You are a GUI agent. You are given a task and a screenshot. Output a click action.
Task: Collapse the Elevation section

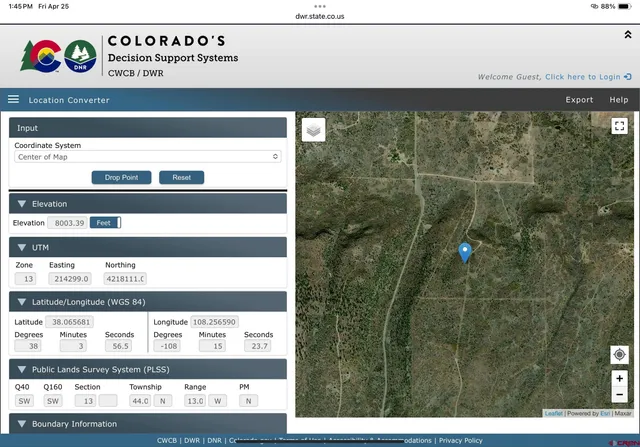[23, 204]
